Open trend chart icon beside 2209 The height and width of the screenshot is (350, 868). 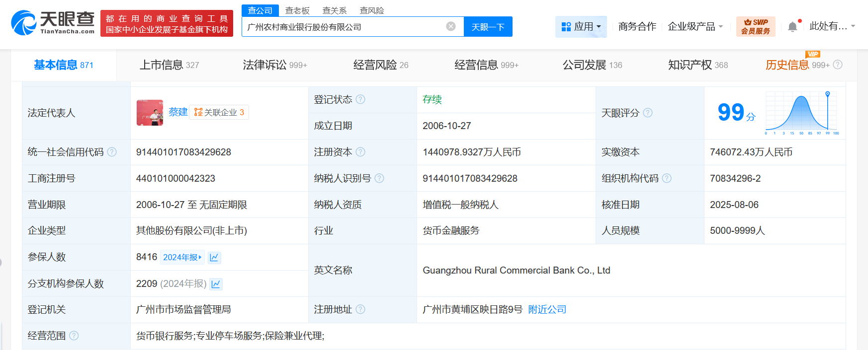[x=216, y=284]
